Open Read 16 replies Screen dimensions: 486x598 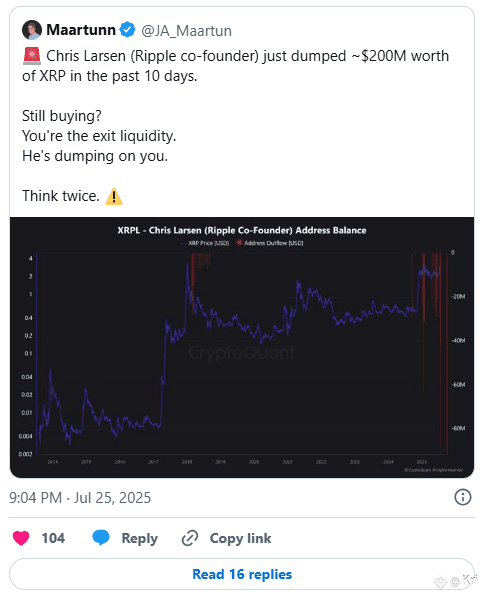click(x=242, y=574)
